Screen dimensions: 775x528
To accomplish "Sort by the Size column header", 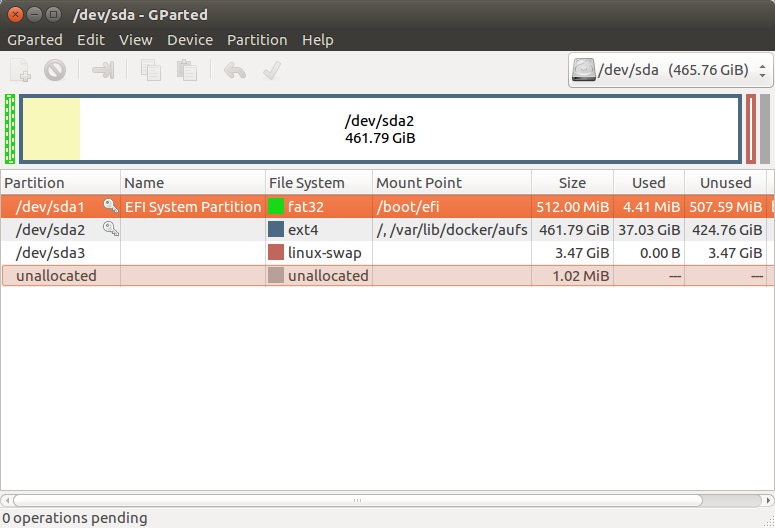I will [572, 182].
